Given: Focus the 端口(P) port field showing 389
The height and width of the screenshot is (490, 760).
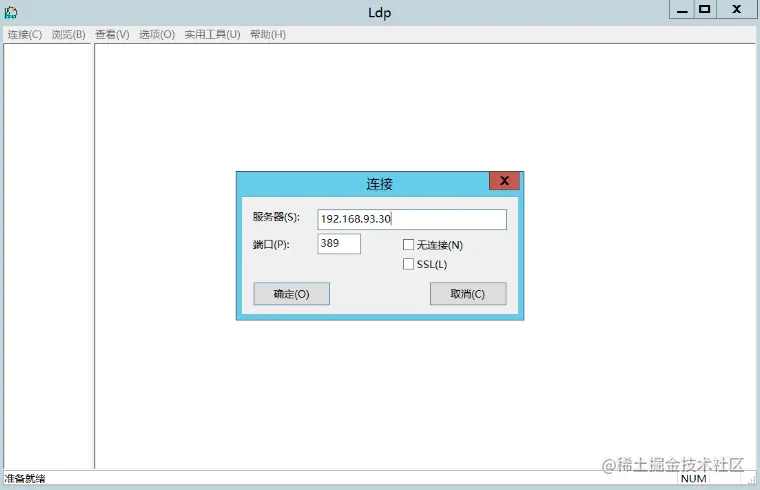Looking at the screenshot, I should [x=339, y=243].
